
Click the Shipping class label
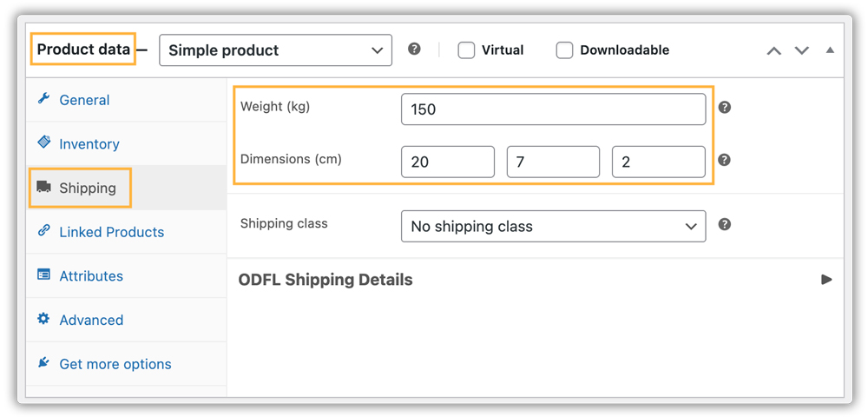(284, 224)
